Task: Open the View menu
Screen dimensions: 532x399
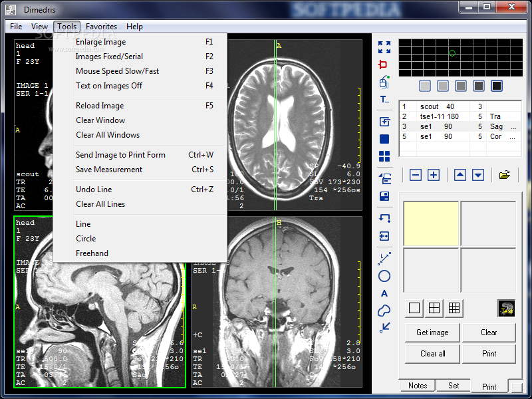Action: [39, 27]
